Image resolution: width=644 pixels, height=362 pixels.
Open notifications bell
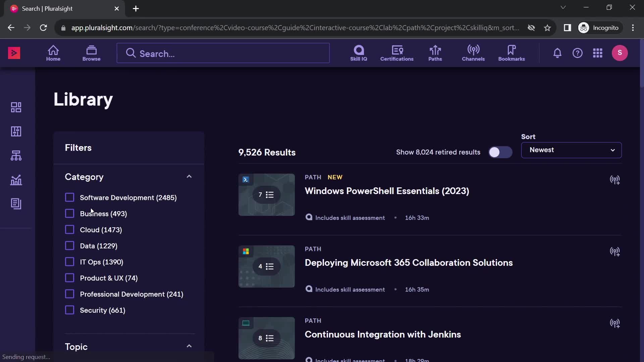pyautogui.click(x=557, y=53)
